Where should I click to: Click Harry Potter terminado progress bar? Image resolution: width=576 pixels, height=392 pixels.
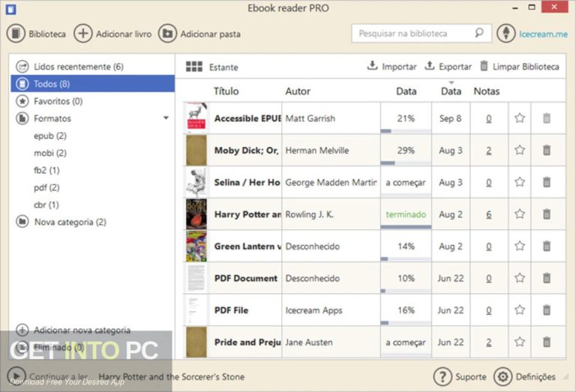pyautogui.click(x=406, y=227)
